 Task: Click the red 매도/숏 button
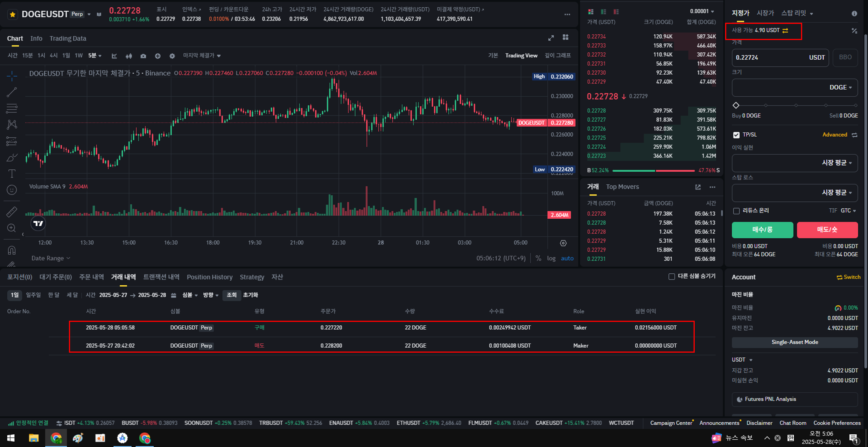pos(827,229)
